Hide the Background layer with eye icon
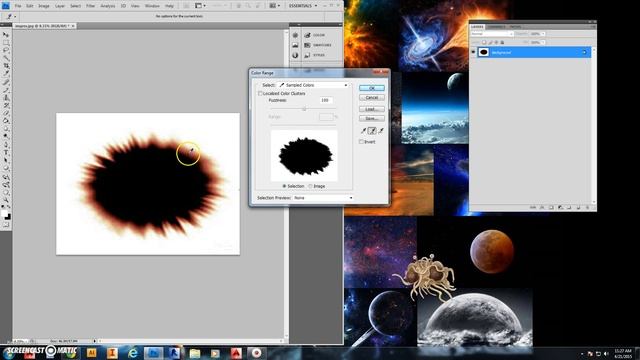 coord(473,52)
